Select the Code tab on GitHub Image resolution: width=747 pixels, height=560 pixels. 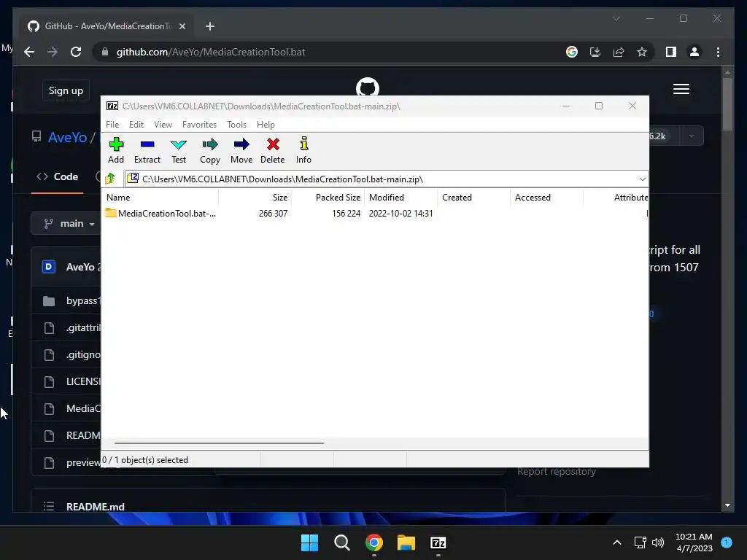58,176
